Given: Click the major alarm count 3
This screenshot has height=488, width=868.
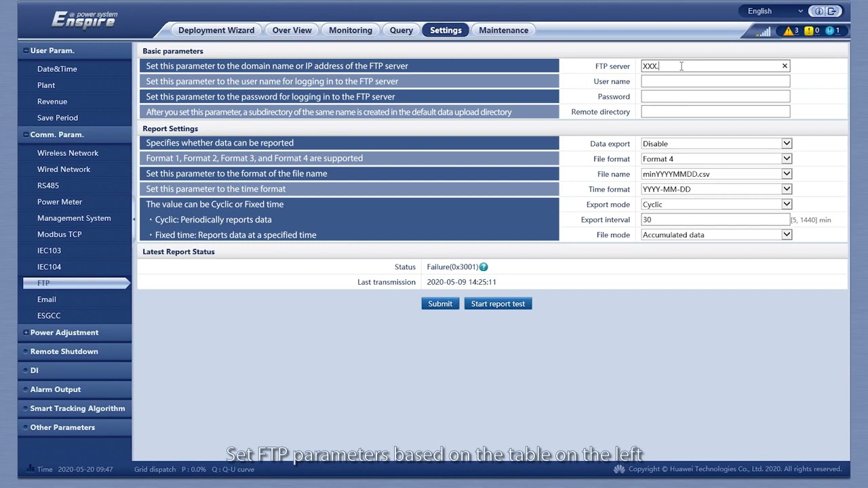Looking at the screenshot, I should tap(796, 30).
